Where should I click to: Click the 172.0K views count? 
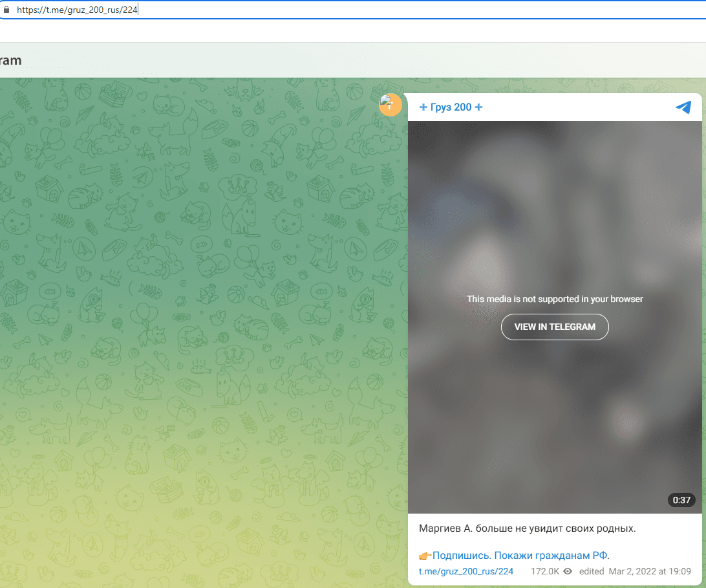coord(545,571)
